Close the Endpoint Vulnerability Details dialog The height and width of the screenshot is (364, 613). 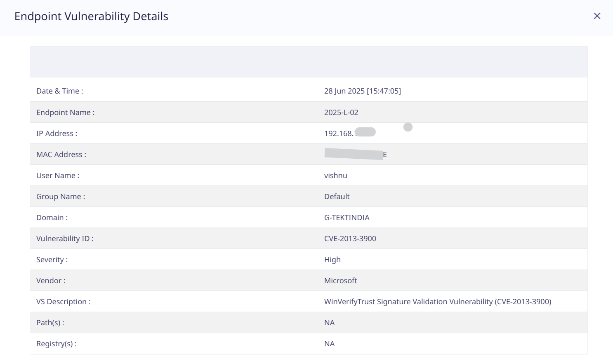(597, 16)
